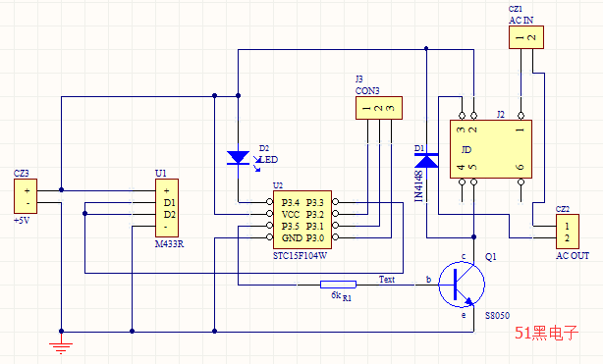Click the AC IN label
This screenshot has width=603, height=364.
pos(521,21)
